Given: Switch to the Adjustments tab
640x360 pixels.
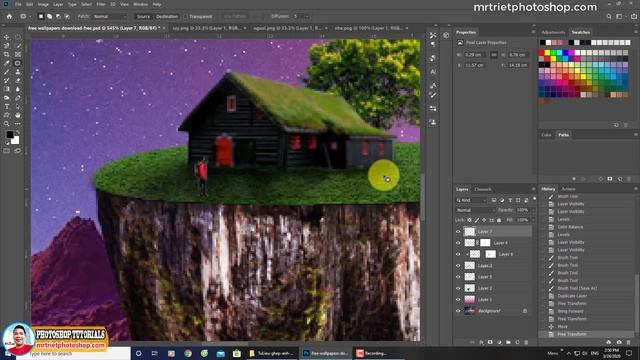Looking at the screenshot, I should [x=553, y=32].
